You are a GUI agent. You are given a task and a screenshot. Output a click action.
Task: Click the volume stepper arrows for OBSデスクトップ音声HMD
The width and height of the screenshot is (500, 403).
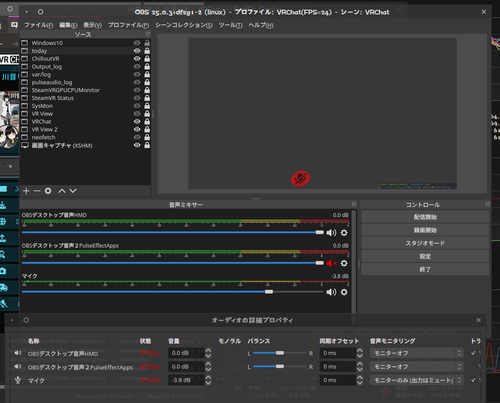(x=208, y=353)
